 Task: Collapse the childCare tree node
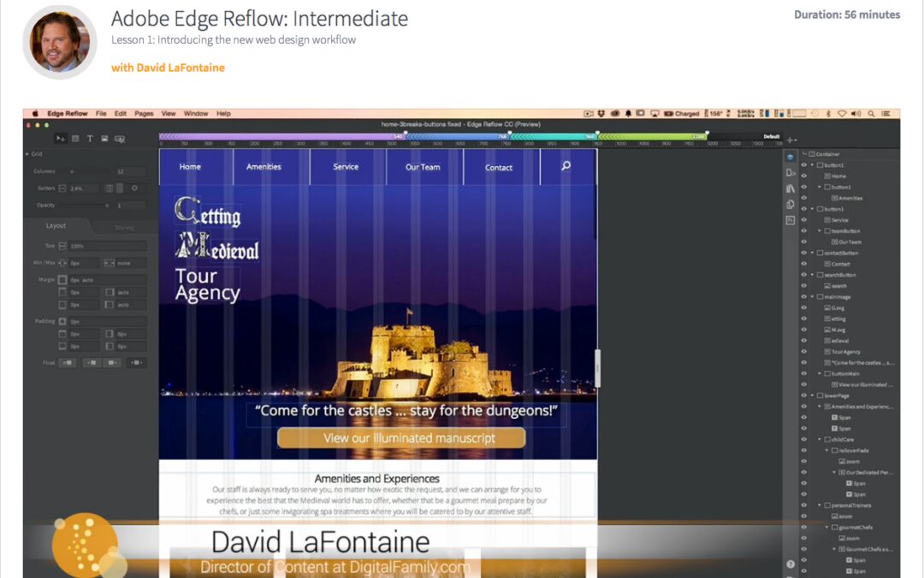click(x=820, y=439)
